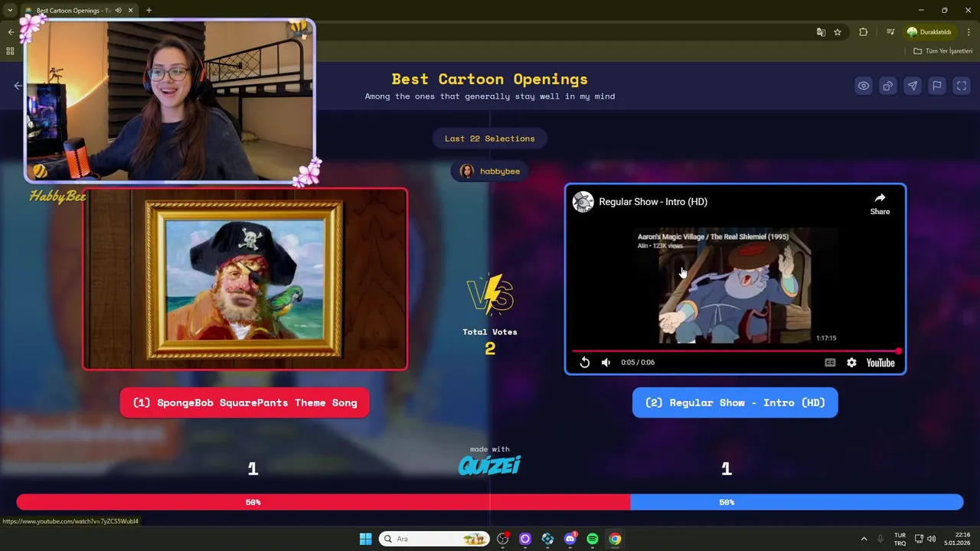This screenshot has width=980, height=551.
Task: Open the habbybee creator profile
Action: [490, 171]
